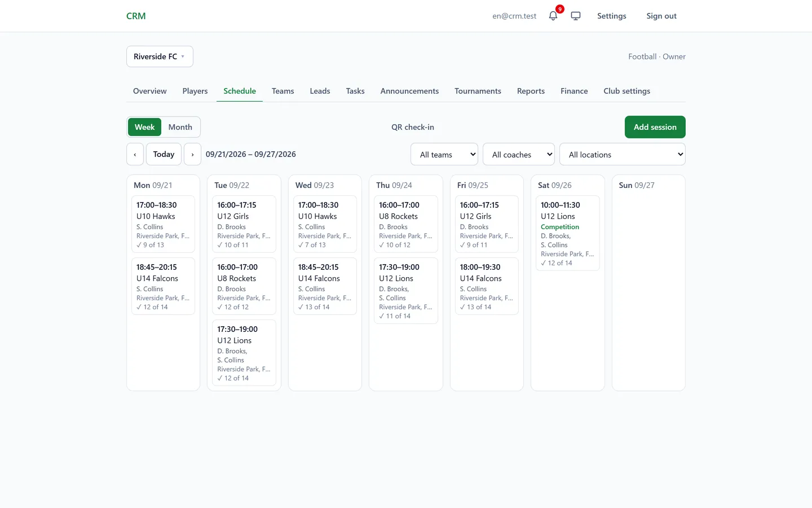Open the Teams tab
The image size is (812, 508).
[283, 91]
